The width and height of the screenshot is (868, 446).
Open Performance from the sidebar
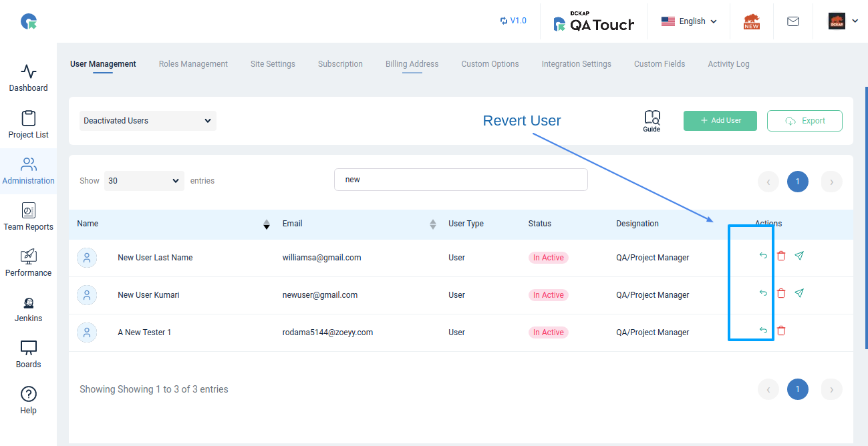28,263
